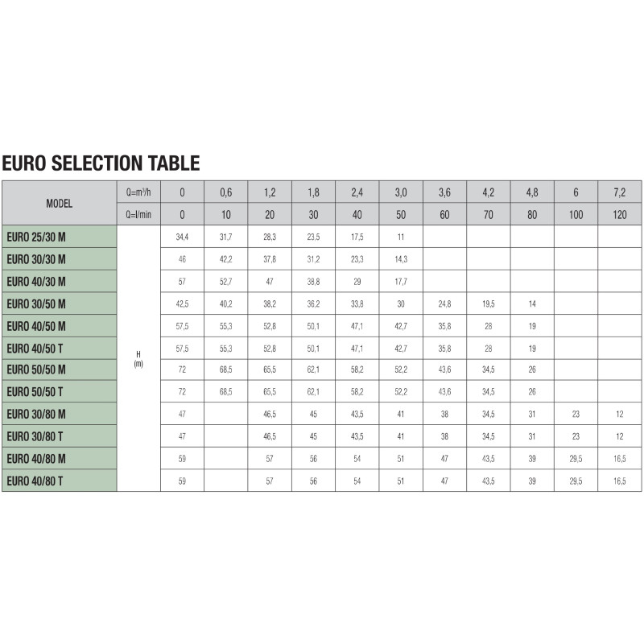Select the EURO 50/50 M model cell
The image size is (644, 644).
pyautogui.click(x=59, y=369)
